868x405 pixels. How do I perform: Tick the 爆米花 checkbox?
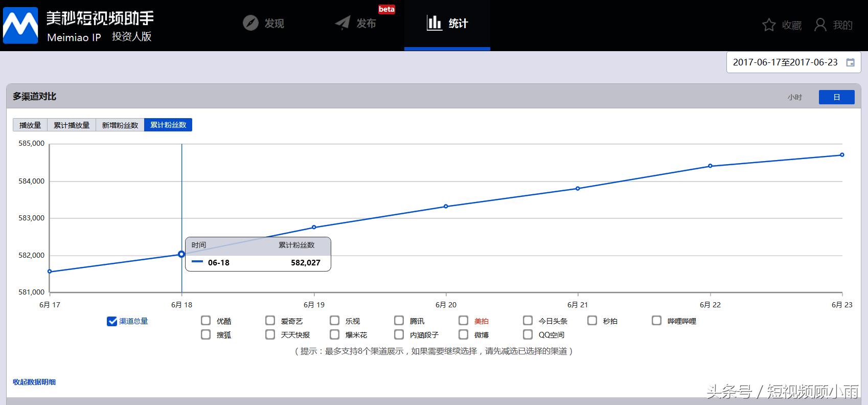coord(335,334)
